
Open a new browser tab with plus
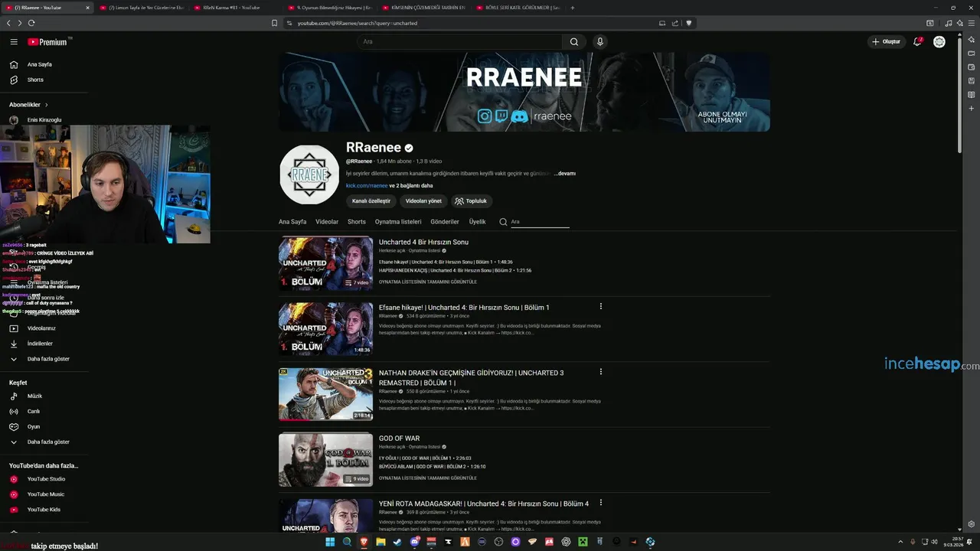[572, 8]
